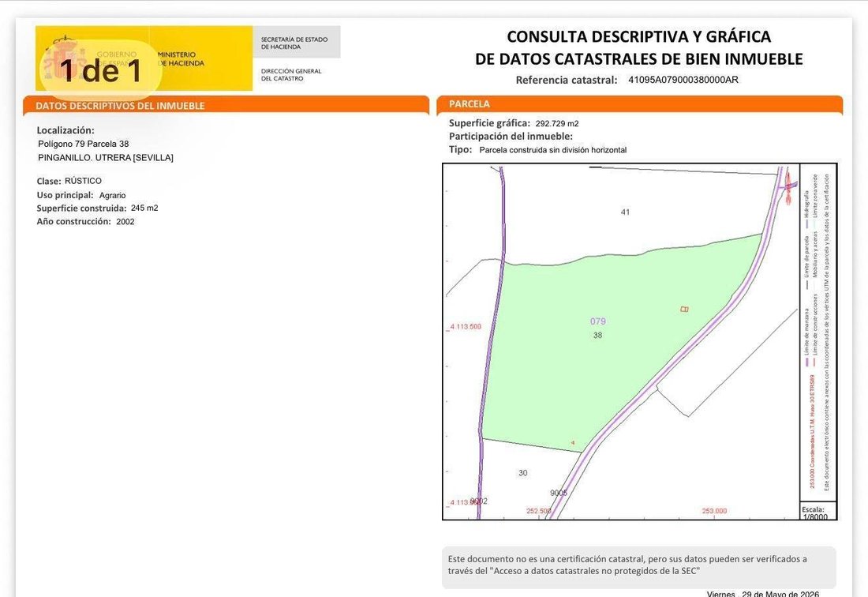Click the 'Escala: 1/8000' box

coord(817,513)
